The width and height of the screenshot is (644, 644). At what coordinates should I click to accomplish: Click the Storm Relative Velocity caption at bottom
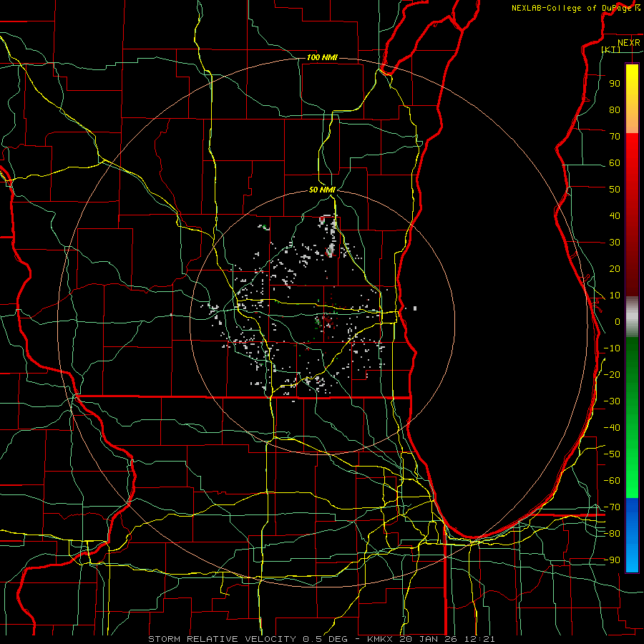(321, 639)
